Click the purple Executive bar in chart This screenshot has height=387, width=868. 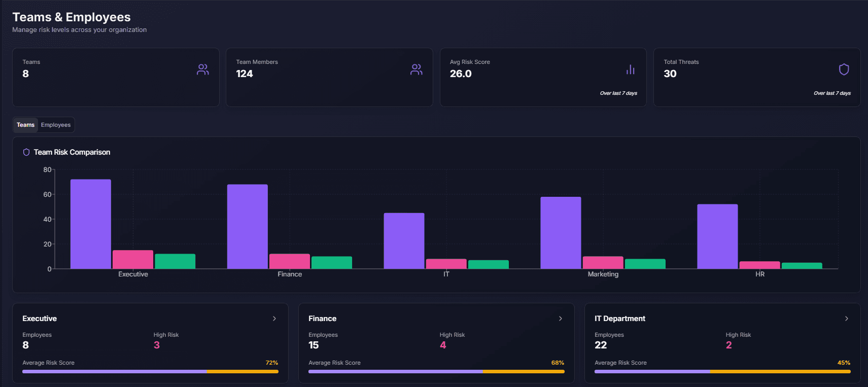(x=91, y=224)
